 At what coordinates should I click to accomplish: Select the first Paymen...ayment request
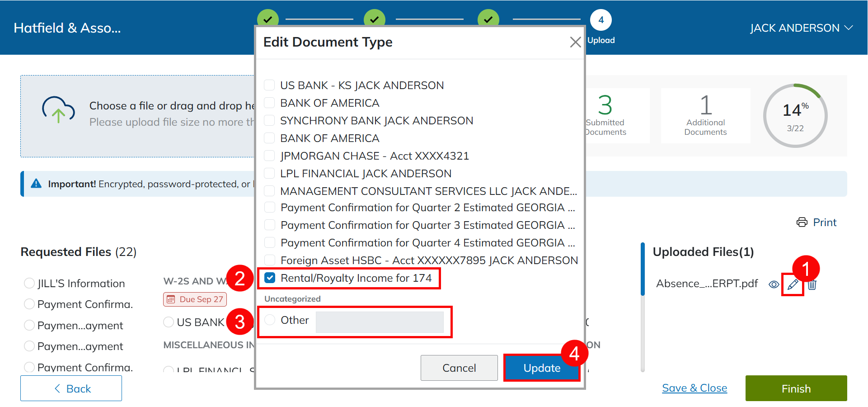coord(29,325)
